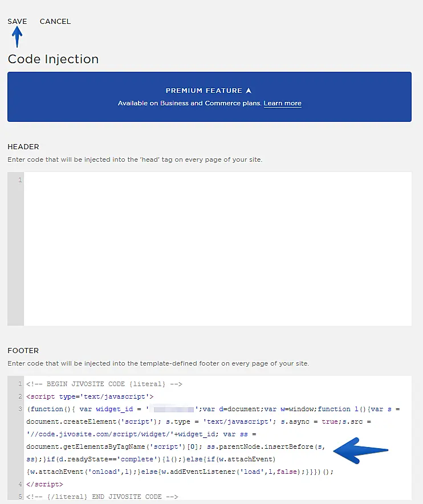Click the blurred widget_id value
Screen dimensions: 423x504
click(173, 409)
